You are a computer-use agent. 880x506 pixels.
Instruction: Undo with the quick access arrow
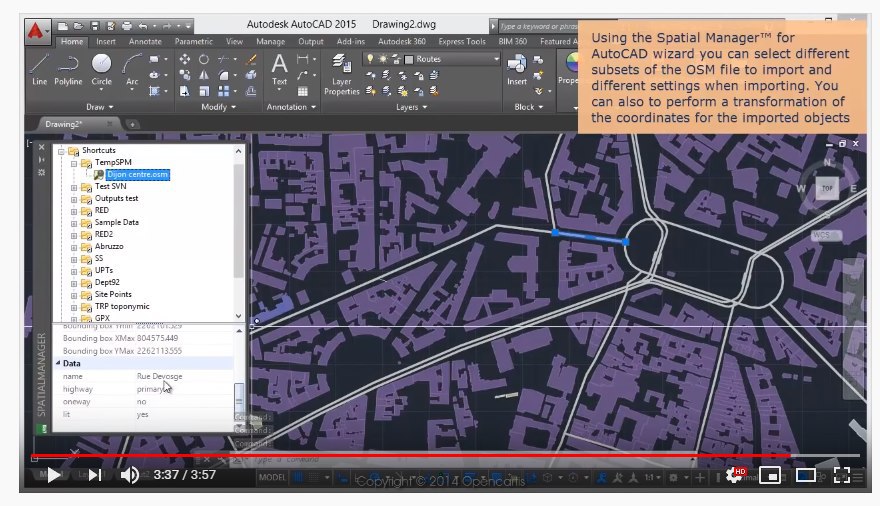coord(143,26)
